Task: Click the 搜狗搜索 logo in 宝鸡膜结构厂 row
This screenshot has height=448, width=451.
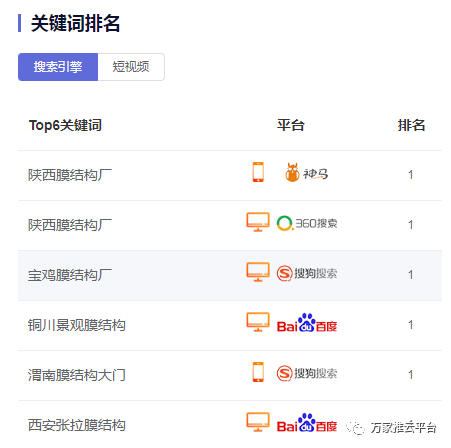Action: tap(307, 273)
